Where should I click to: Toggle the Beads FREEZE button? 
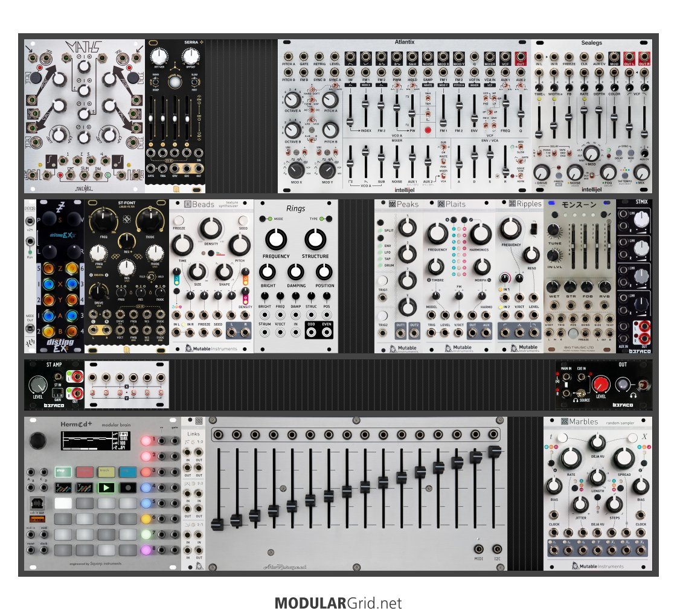click(178, 220)
